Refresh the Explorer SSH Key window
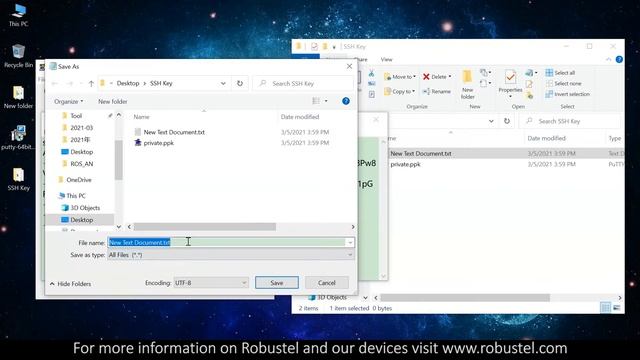 507,121
